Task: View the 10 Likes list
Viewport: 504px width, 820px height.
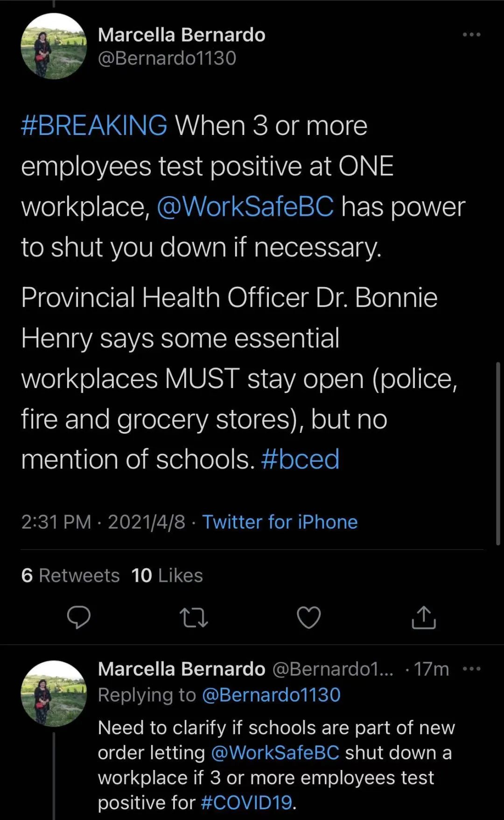Action: click(167, 575)
